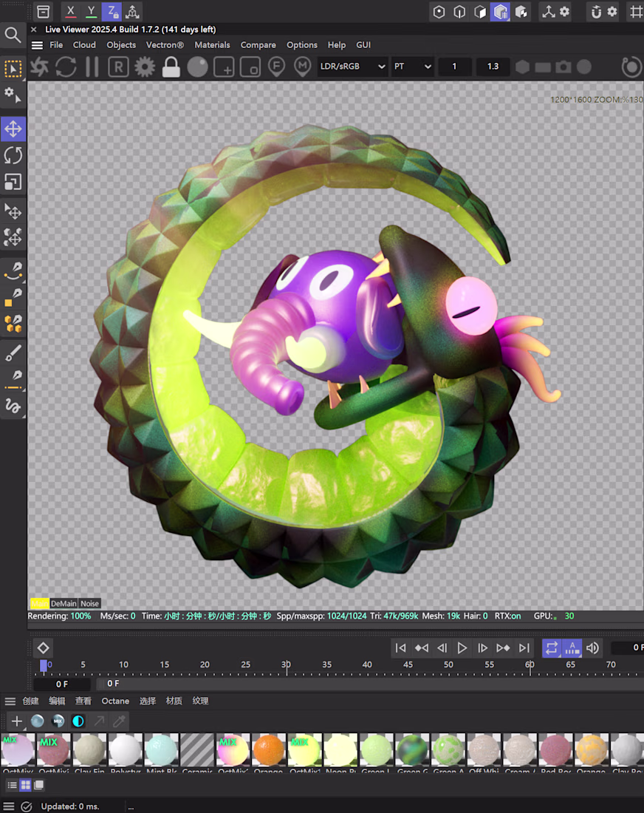Select the Scale tool in left toolbar
This screenshot has width=644, height=813.
pyautogui.click(x=13, y=182)
